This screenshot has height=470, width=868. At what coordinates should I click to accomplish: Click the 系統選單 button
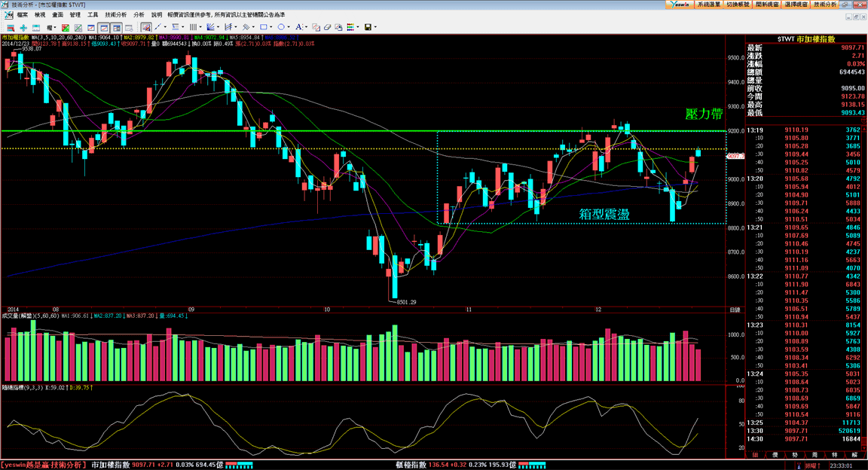point(709,4)
